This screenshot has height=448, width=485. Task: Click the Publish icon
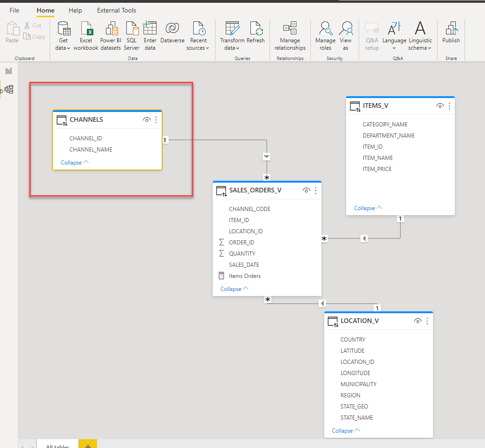(x=451, y=29)
